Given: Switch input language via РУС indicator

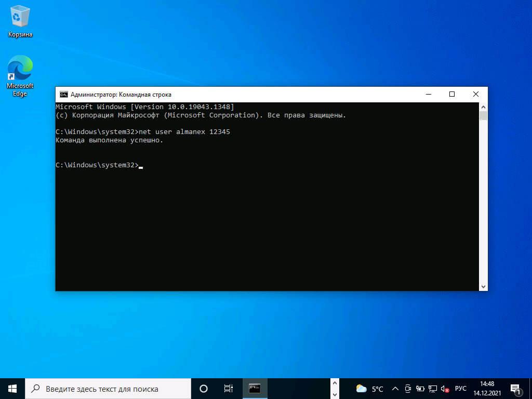Looking at the screenshot, I should coord(460,389).
